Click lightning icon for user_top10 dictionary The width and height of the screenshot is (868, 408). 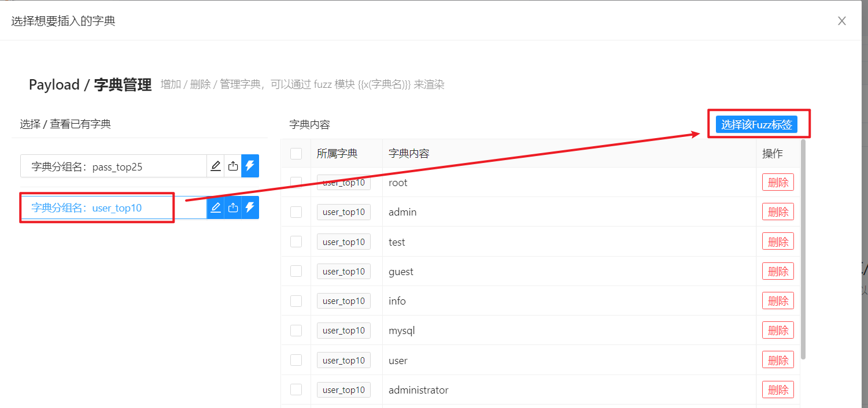click(x=250, y=207)
